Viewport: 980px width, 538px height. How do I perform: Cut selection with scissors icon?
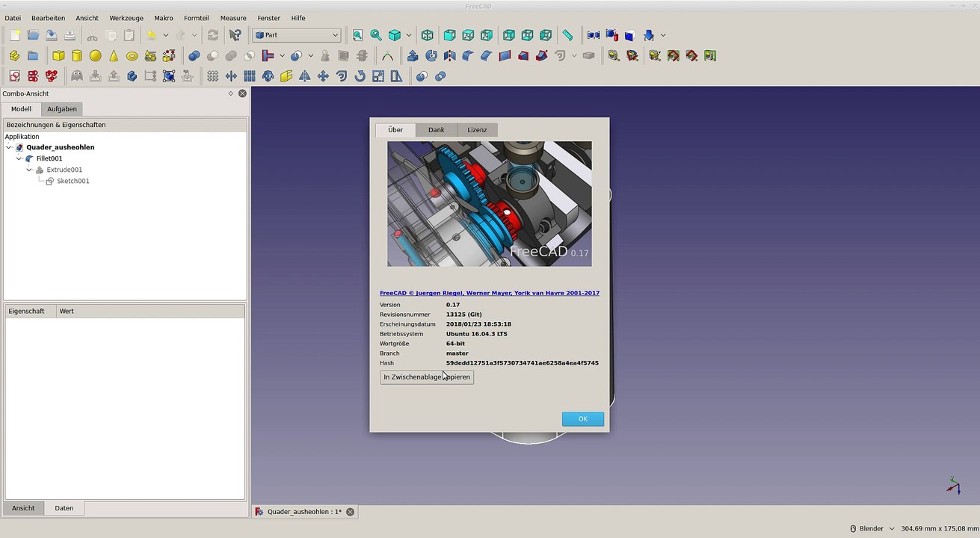tap(92, 35)
